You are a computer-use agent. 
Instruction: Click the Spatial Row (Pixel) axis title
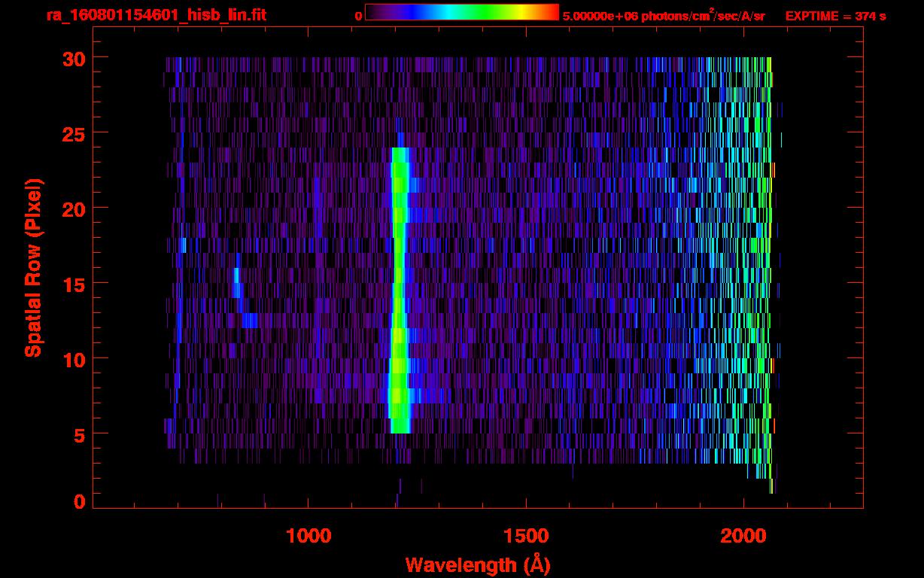[x=33, y=267]
